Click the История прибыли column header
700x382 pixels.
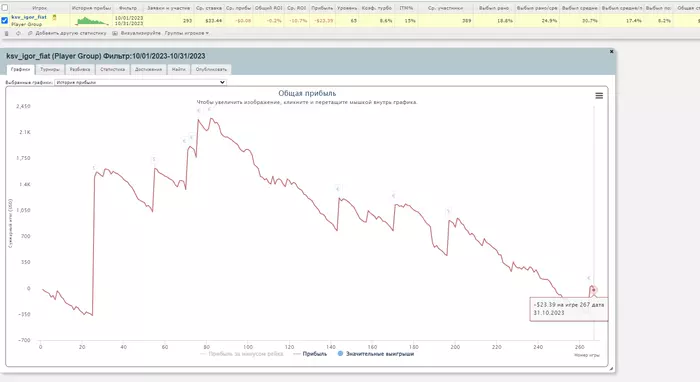click(92, 8)
